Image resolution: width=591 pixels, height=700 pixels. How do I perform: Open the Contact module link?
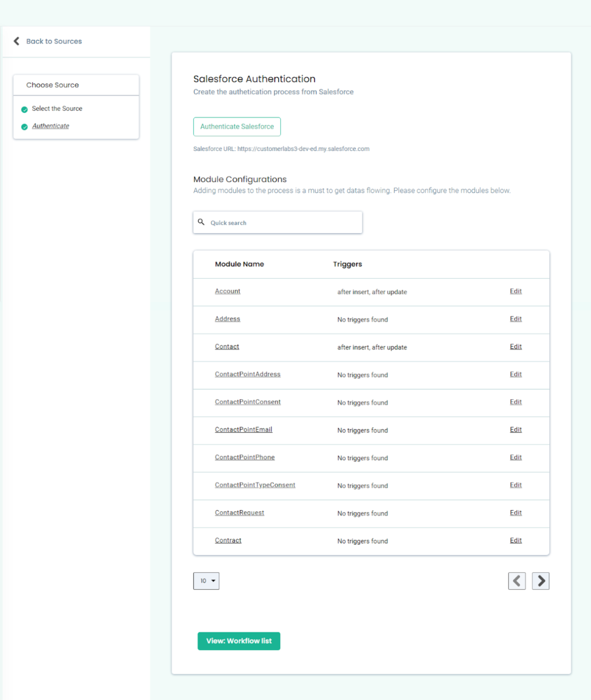[x=227, y=347]
